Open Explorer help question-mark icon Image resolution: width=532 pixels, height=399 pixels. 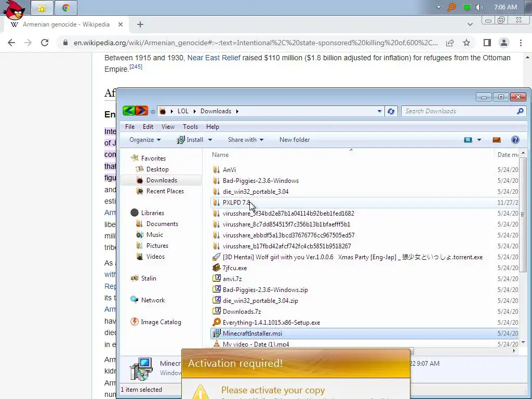(515, 140)
